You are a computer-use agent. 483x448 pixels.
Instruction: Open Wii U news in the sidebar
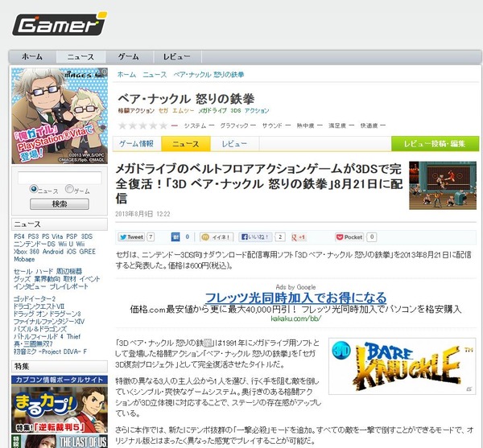pos(66,244)
